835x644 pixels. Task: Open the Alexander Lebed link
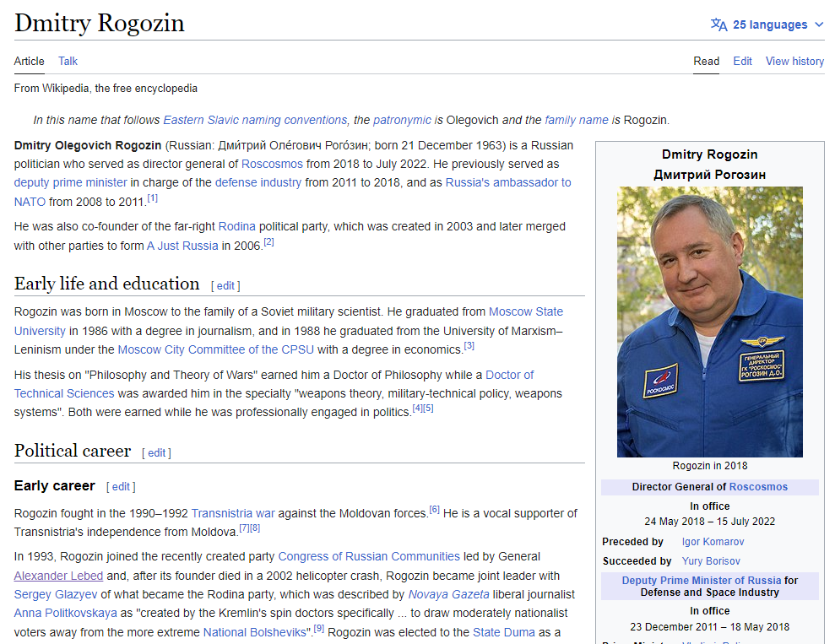58,576
